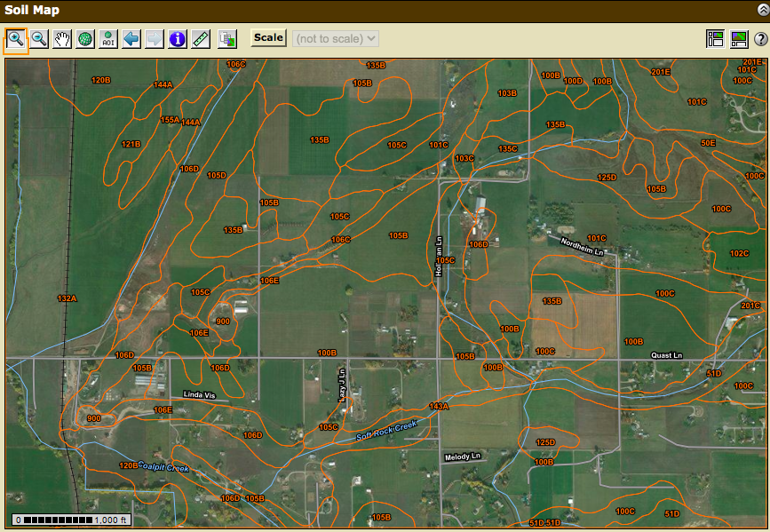Zoom to full extent with globe icon
The height and width of the screenshot is (532, 770).
(85, 39)
